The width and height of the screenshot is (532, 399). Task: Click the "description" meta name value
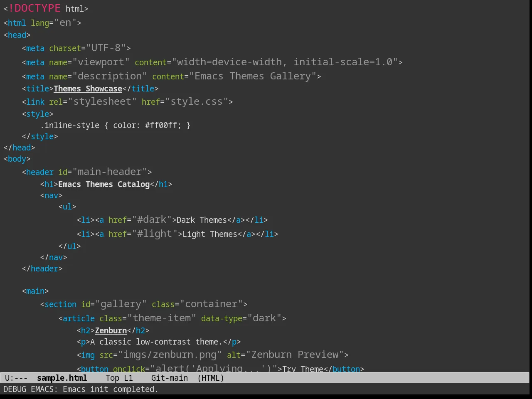click(x=110, y=76)
